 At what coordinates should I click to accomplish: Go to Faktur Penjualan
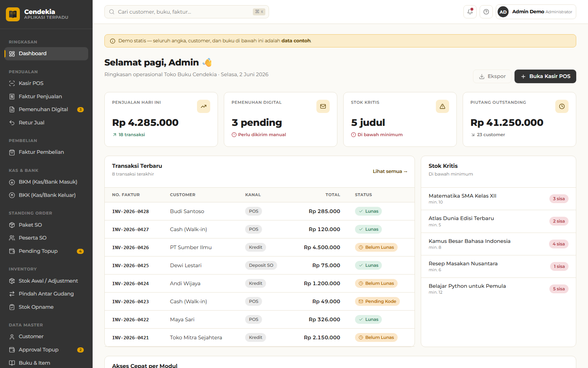(x=46, y=96)
